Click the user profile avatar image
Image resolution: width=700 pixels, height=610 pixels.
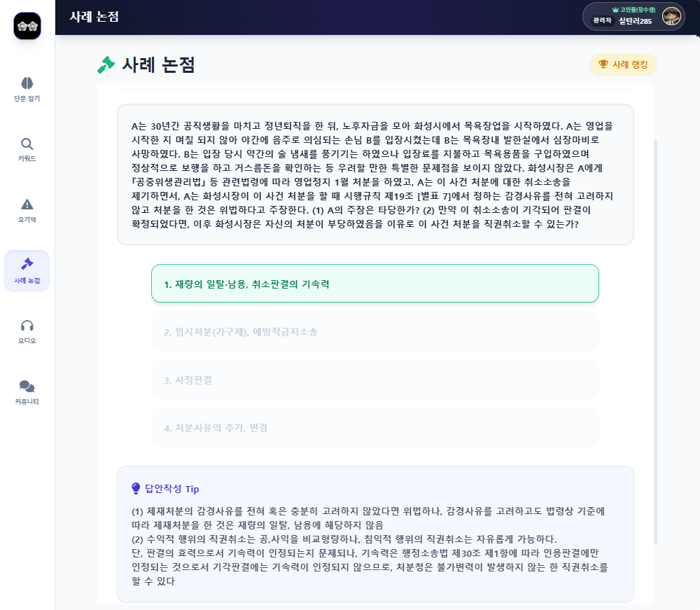671,17
